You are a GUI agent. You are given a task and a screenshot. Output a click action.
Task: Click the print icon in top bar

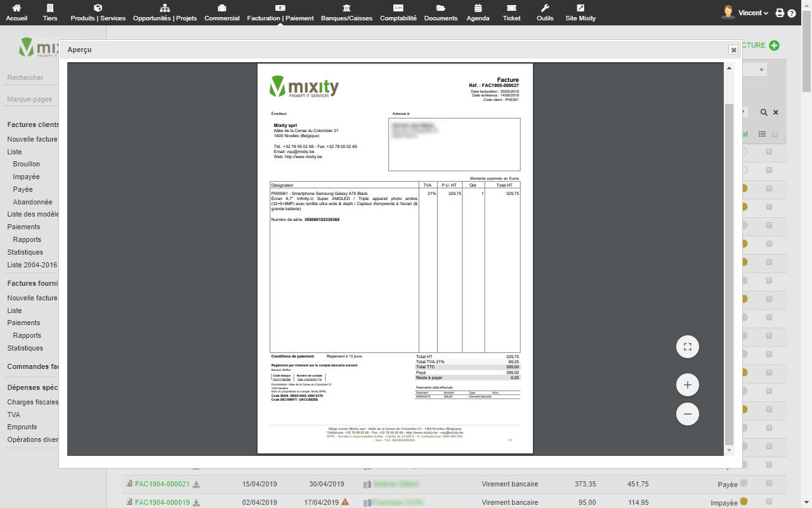[780, 13]
